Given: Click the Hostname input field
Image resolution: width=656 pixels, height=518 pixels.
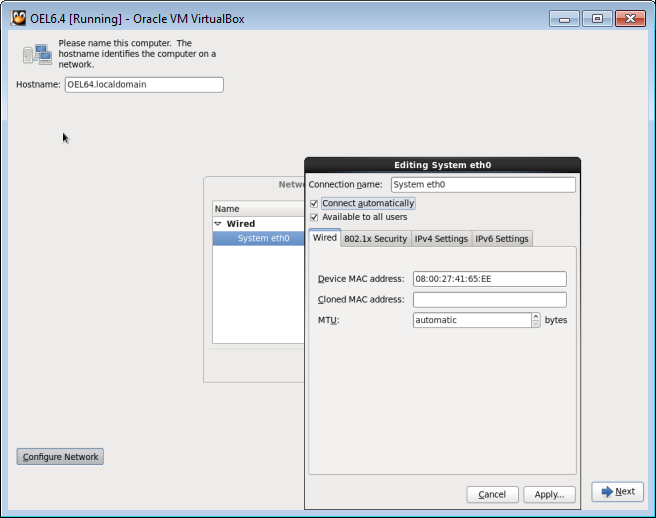Looking at the screenshot, I should (x=144, y=85).
